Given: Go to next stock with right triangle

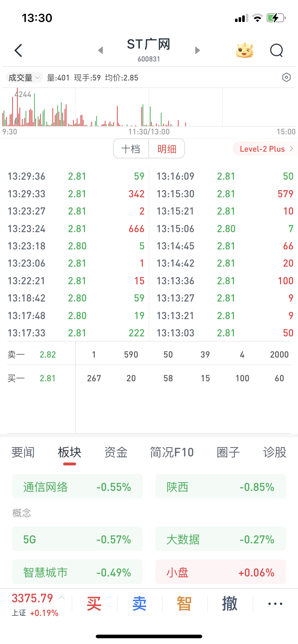Looking at the screenshot, I should pyautogui.click(x=197, y=50).
